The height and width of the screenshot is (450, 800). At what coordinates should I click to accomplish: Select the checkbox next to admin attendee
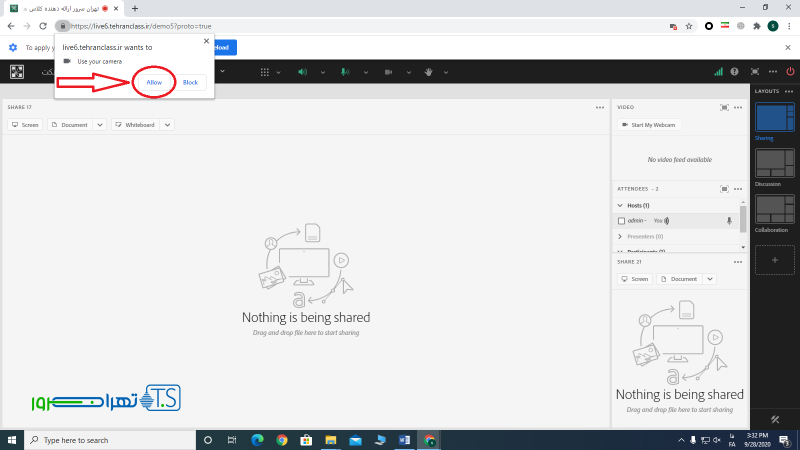click(x=621, y=220)
